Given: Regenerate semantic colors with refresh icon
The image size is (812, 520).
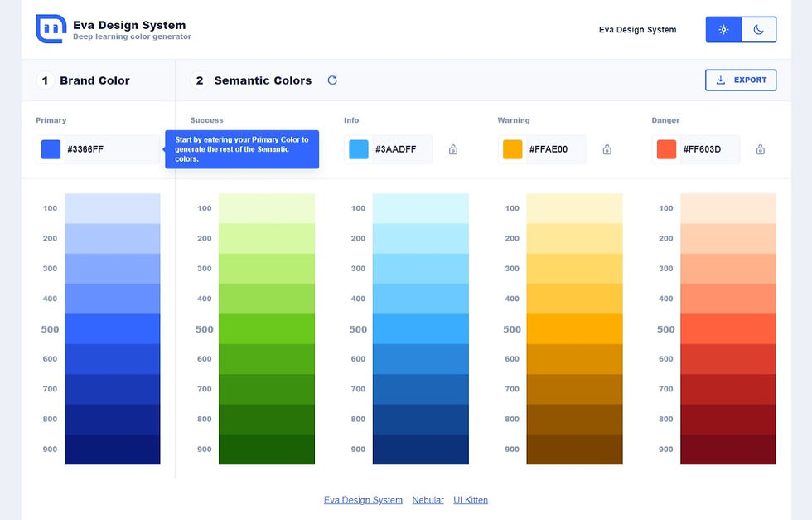Looking at the screenshot, I should 332,80.
